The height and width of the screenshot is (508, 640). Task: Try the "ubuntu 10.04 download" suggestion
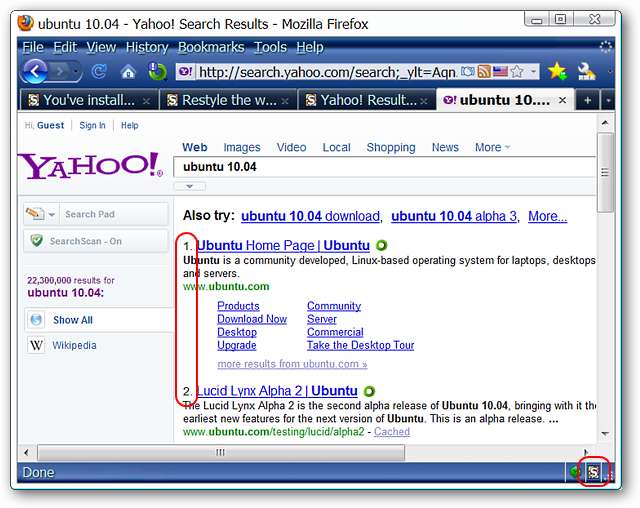(310, 216)
